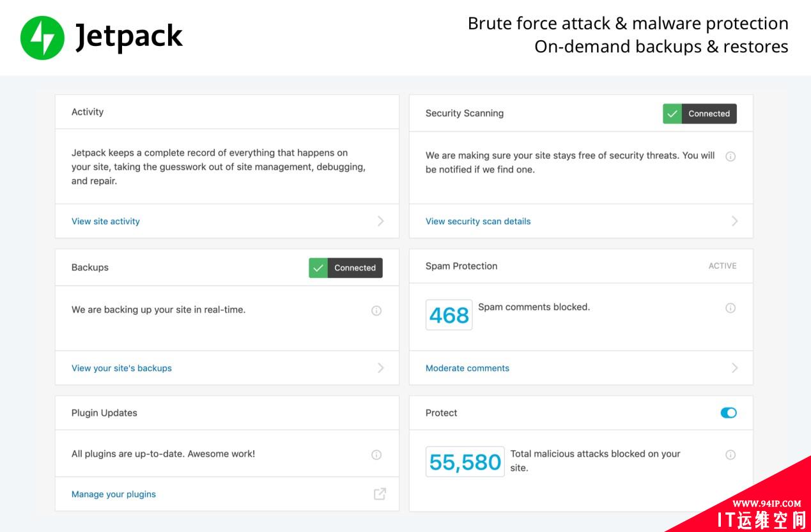Click the info icon in Backups card
Image resolution: width=811 pixels, height=532 pixels.
pos(376,310)
